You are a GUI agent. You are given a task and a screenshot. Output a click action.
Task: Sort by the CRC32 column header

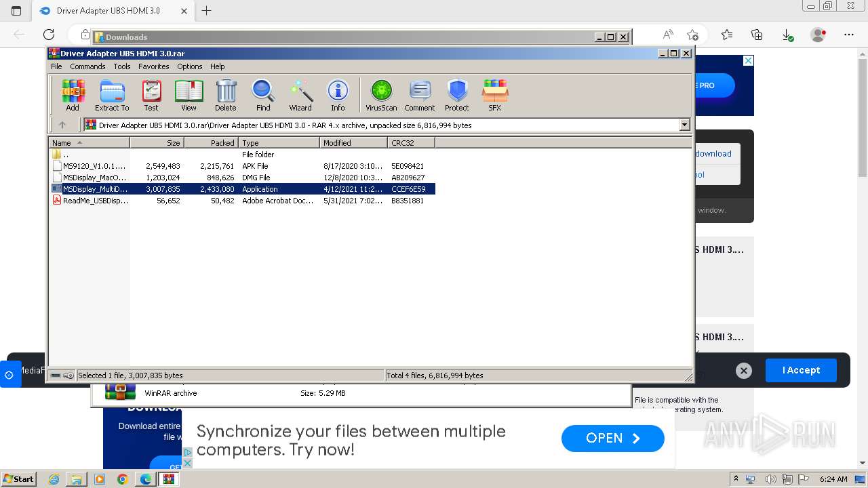(x=411, y=142)
